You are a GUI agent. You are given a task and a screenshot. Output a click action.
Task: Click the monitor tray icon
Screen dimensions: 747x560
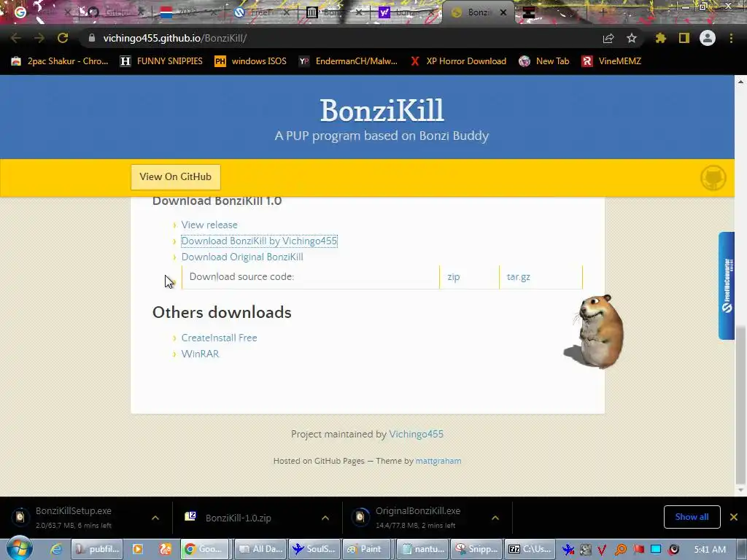(x=656, y=550)
